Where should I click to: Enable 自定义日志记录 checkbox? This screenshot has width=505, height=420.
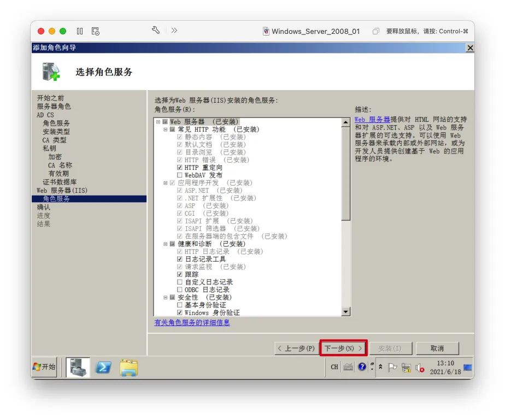tap(180, 282)
